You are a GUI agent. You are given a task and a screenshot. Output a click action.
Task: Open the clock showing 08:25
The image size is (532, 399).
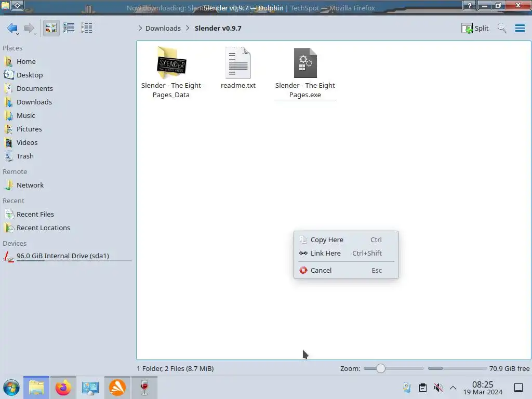(483, 388)
